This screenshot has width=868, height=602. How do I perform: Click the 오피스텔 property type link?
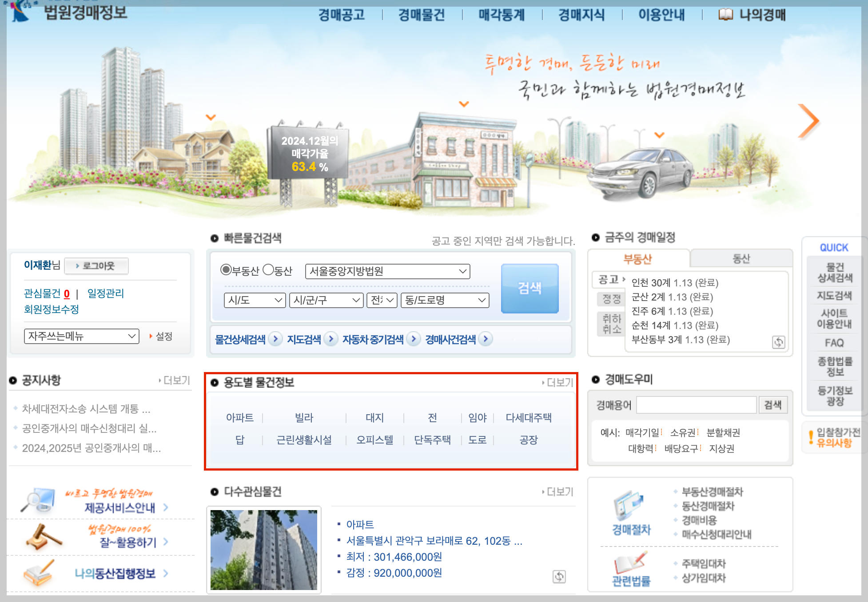coord(374,440)
